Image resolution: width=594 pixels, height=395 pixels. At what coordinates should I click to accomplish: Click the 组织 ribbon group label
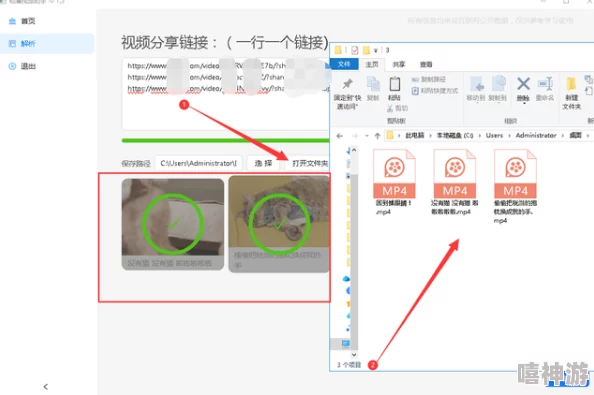[x=510, y=121]
